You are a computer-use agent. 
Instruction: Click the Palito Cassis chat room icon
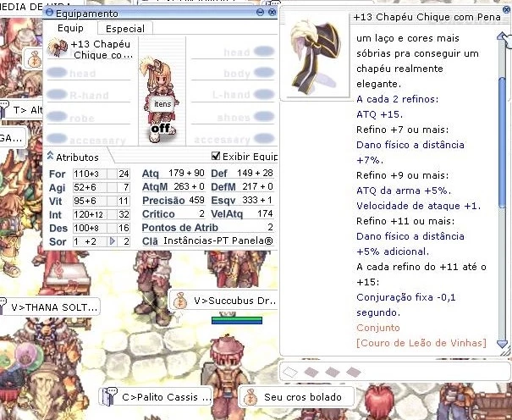point(108,396)
